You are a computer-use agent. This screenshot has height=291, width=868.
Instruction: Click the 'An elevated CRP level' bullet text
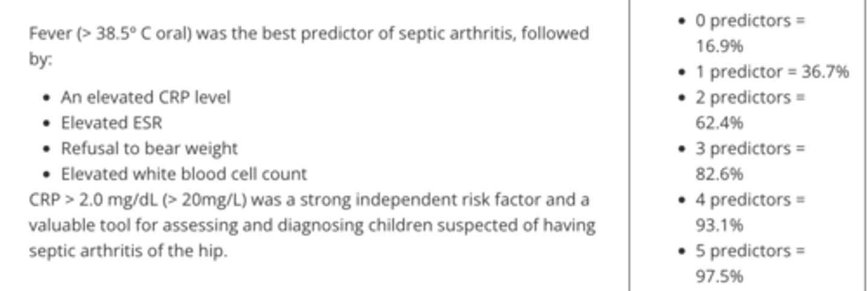[145, 98]
